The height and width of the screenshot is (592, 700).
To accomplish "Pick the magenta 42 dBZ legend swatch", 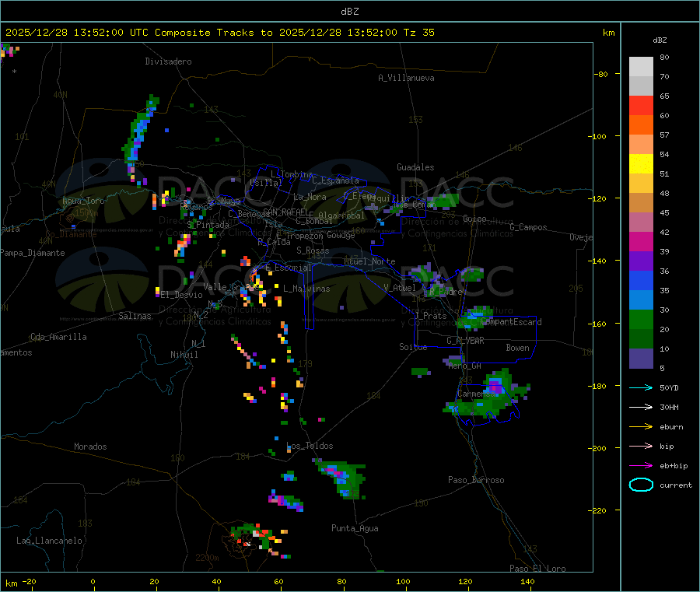I will click(641, 241).
